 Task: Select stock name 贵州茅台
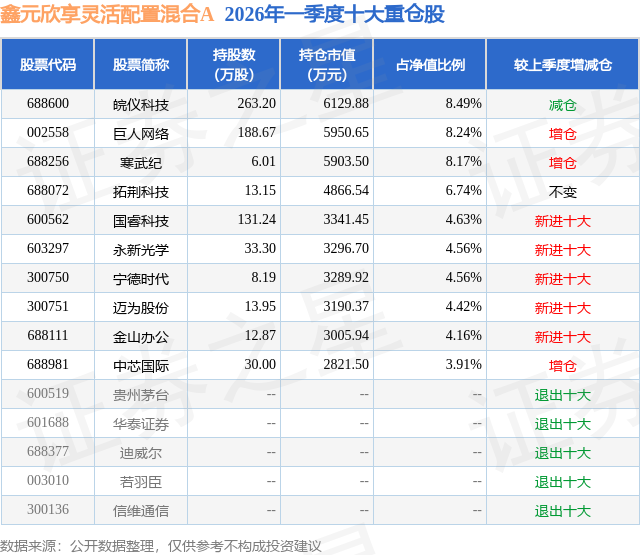[141, 395]
